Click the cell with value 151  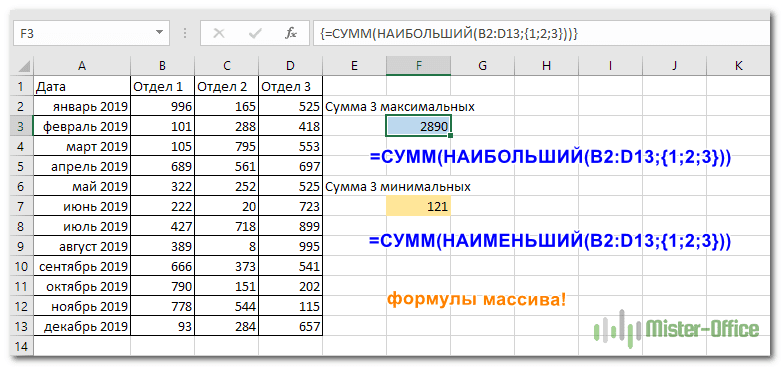click(226, 286)
